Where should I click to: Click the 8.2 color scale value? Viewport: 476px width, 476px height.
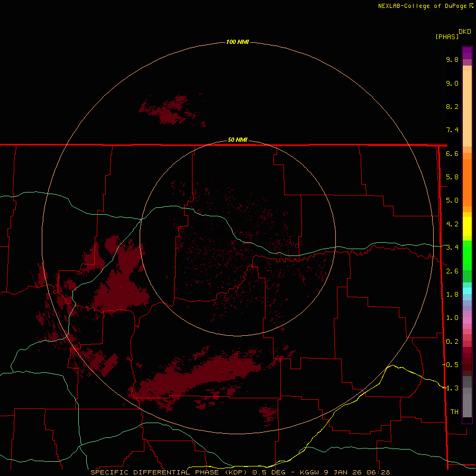(452, 106)
